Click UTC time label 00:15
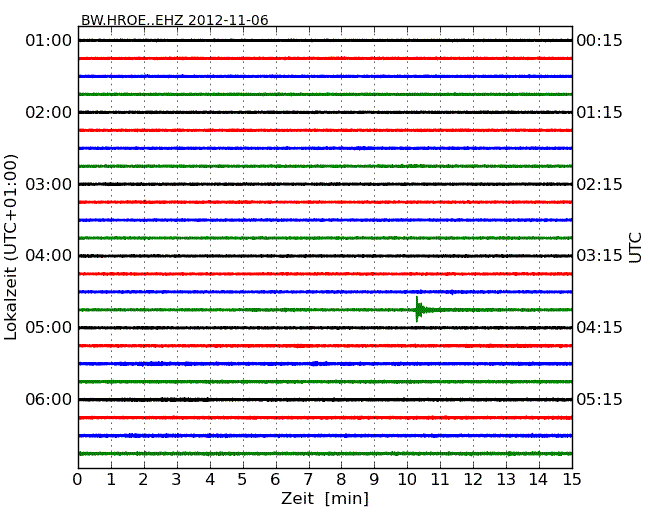 coord(599,41)
